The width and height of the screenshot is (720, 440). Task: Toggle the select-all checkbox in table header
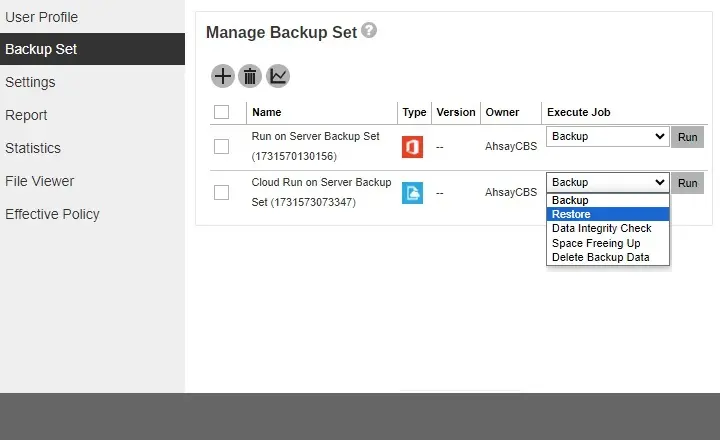pos(222,112)
